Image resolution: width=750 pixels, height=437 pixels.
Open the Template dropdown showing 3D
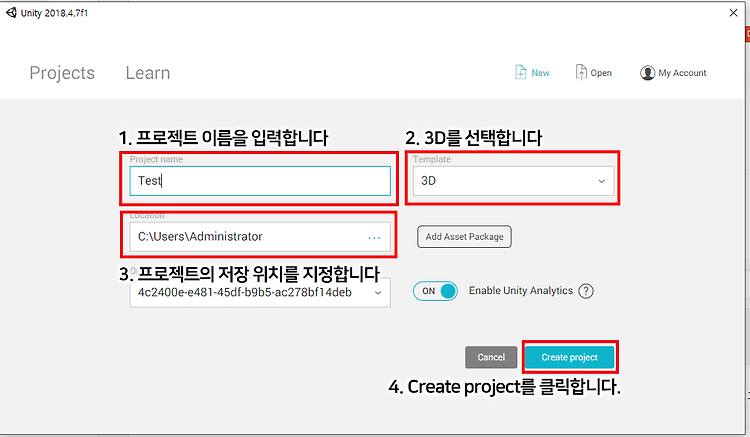513,181
